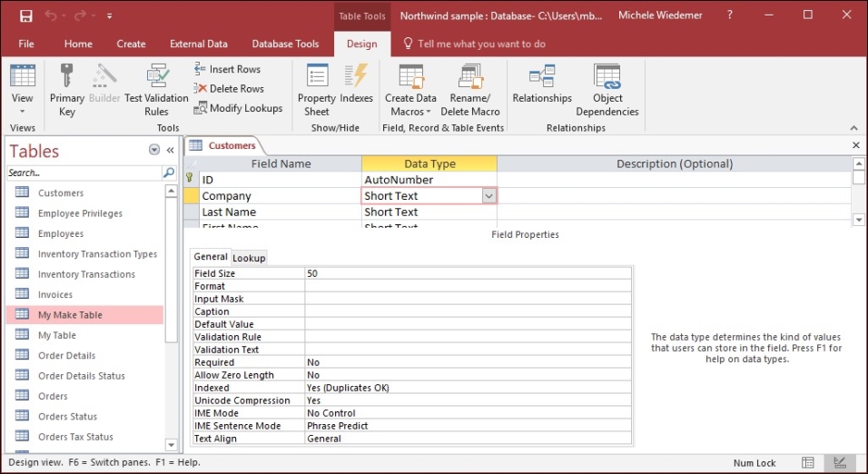Switch to Database Tools ribbon tab
868x474 pixels.
286,44
